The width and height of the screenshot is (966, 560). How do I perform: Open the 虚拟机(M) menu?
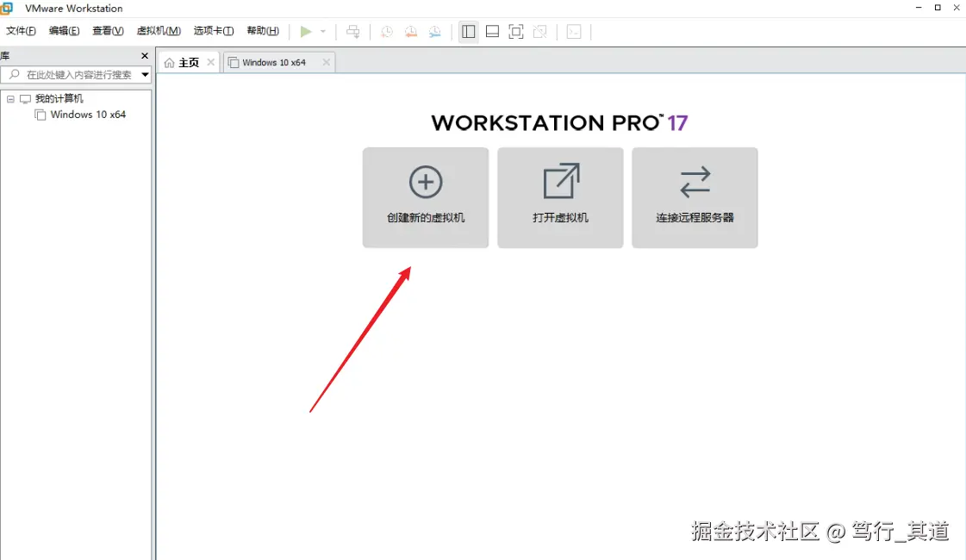coord(159,31)
